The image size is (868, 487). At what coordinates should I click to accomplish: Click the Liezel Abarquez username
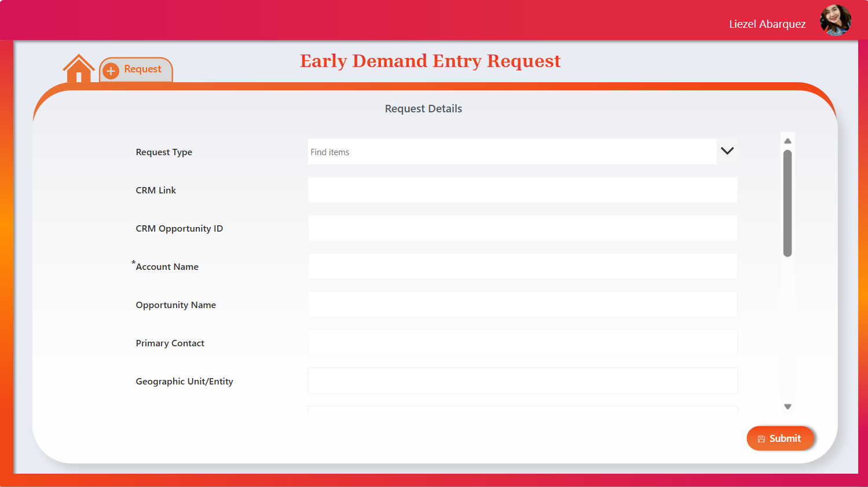(767, 24)
